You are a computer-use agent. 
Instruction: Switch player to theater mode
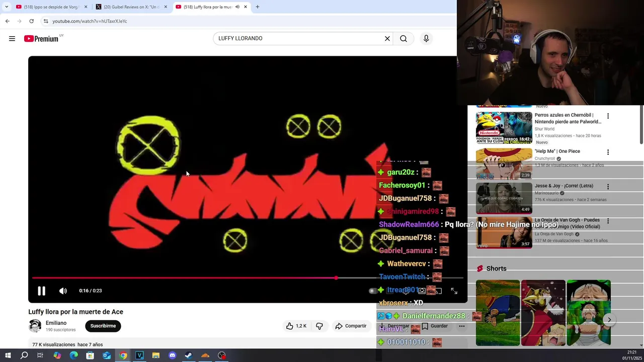(x=422, y=291)
